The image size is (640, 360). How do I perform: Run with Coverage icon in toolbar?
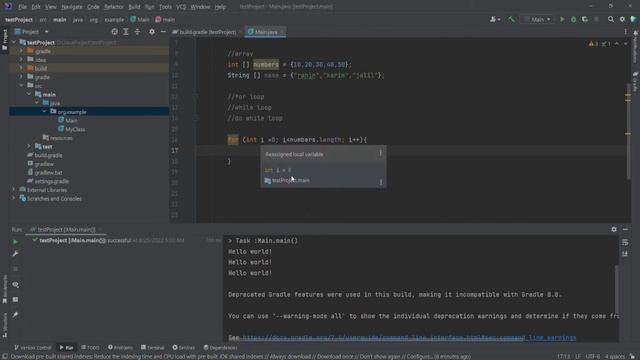point(584,19)
